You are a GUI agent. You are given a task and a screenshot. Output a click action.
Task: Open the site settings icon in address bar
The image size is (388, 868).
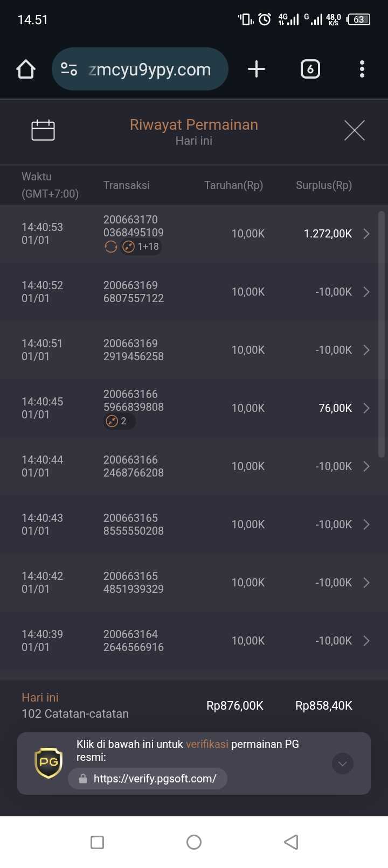point(69,69)
